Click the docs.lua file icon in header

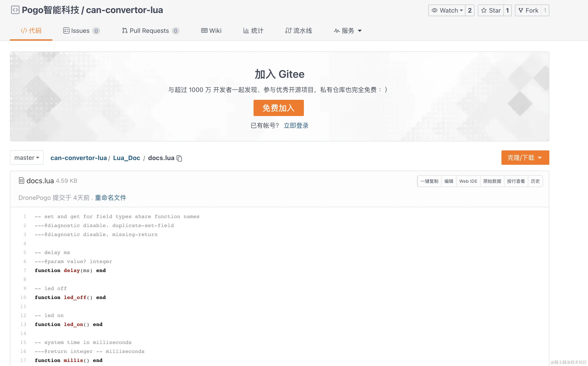point(22,181)
